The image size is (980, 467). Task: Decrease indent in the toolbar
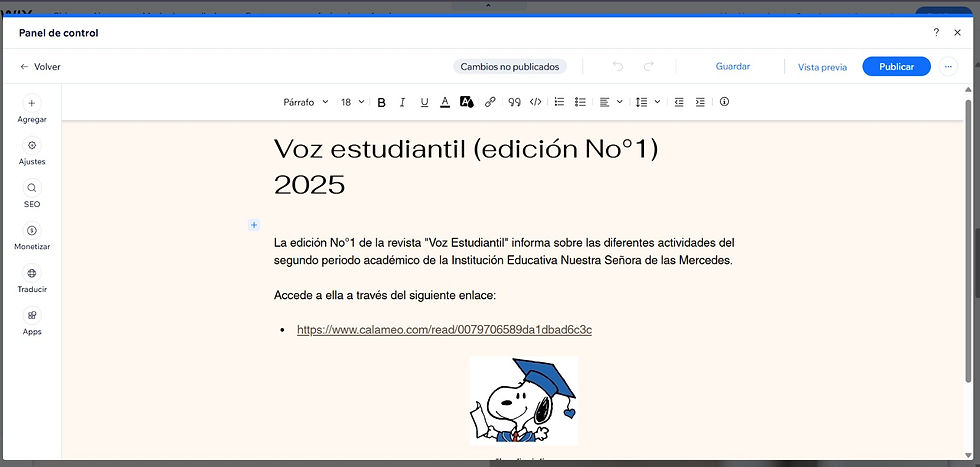679,102
